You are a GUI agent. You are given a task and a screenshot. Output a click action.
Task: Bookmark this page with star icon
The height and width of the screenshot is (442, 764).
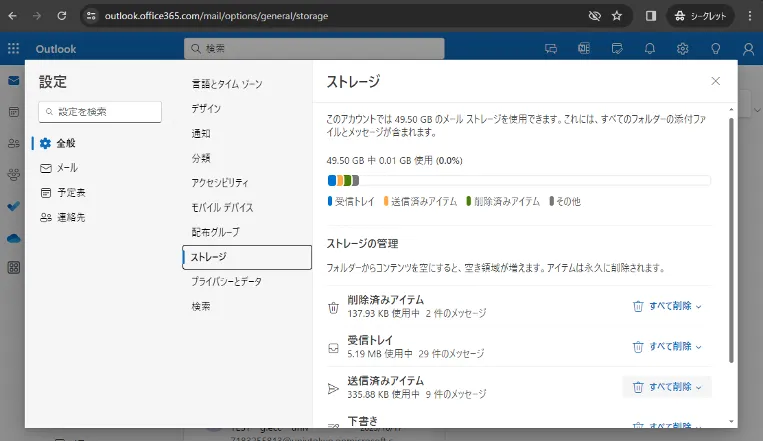tap(617, 16)
